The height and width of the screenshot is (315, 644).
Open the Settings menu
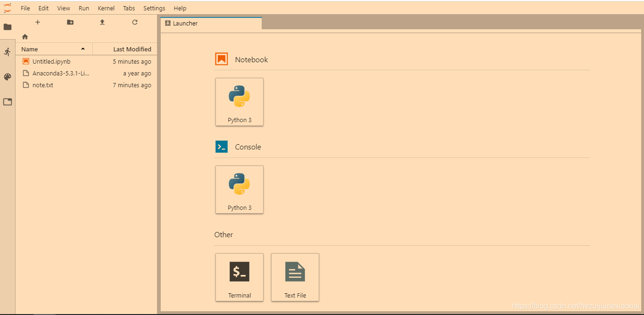(x=154, y=8)
